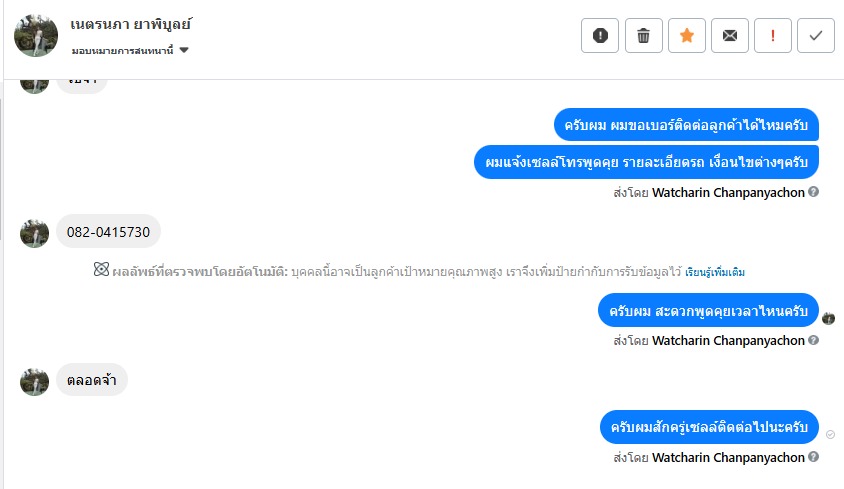Image resolution: width=844 pixels, height=489 pixels.
Task: Click the delivered checkmark status icon
Action: (x=830, y=434)
